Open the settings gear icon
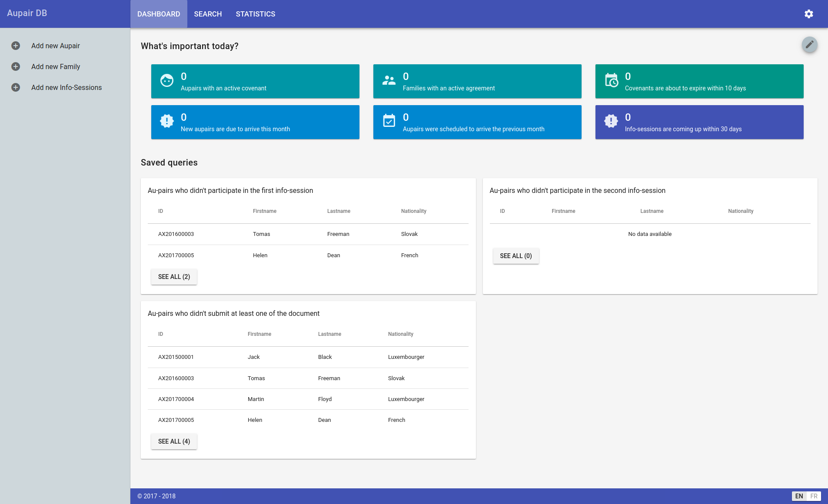This screenshot has width=828, height=504. 808,14
